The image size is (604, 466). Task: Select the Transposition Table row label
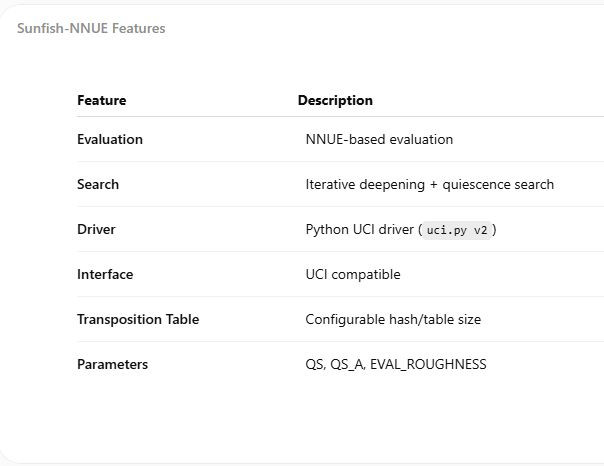138,320
